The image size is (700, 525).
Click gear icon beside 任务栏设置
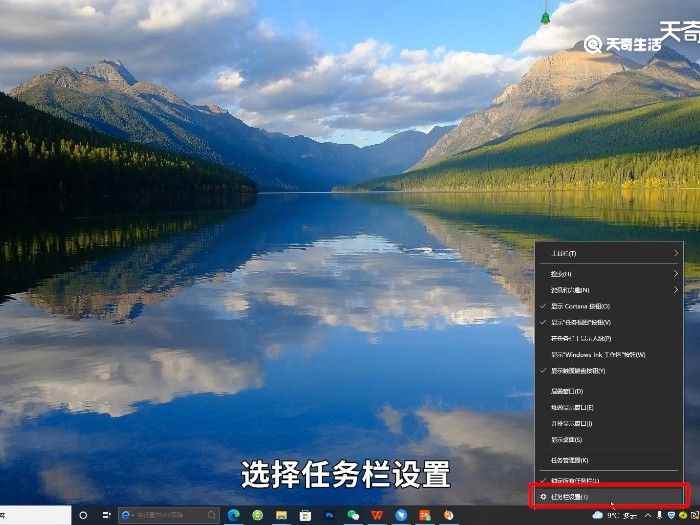543,496
